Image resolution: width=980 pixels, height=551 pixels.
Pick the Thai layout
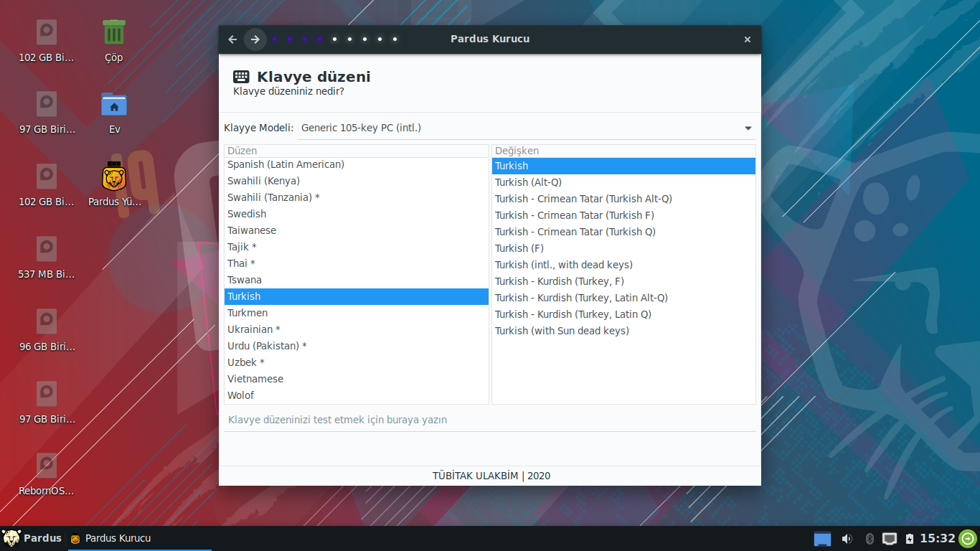[357, 263]
